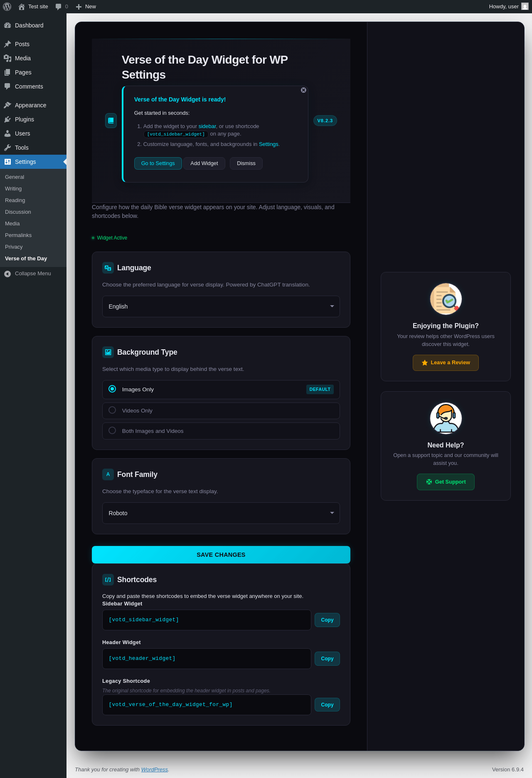Click the comments bubble icon in admin bar
This screenshot has height=778, width=532.
pos(59,7)
